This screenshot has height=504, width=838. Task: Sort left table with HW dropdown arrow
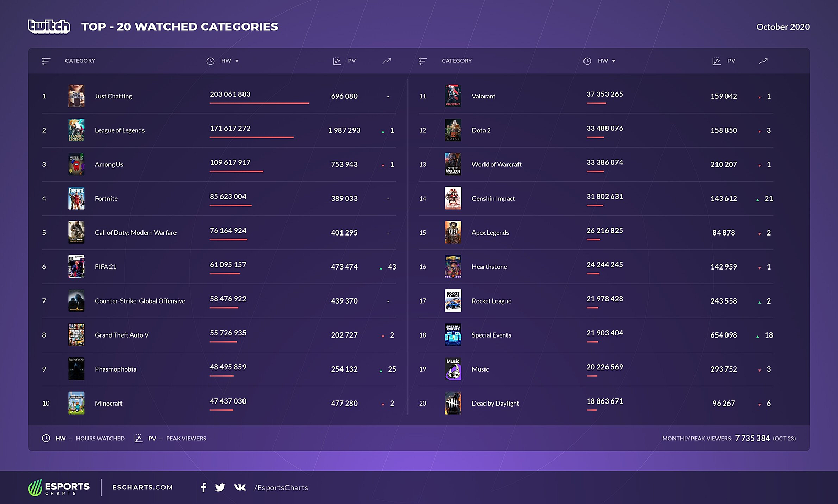point(237,61)
